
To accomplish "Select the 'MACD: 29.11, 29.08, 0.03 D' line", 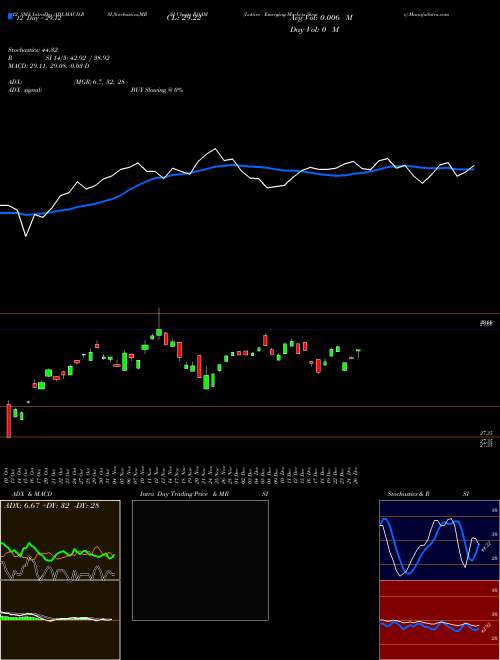I will (x=48, y=66).
